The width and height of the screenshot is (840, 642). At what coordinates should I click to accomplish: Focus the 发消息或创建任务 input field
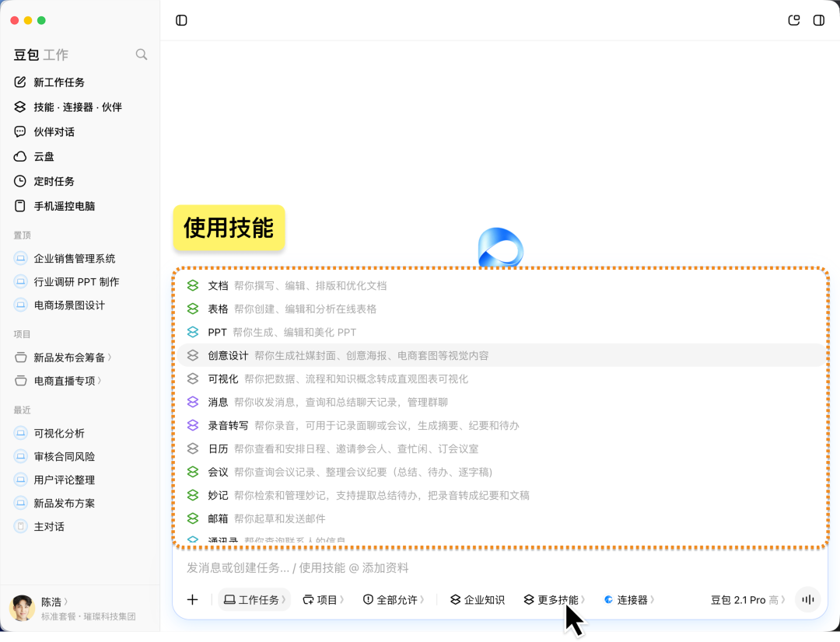[x=500, y=567]
